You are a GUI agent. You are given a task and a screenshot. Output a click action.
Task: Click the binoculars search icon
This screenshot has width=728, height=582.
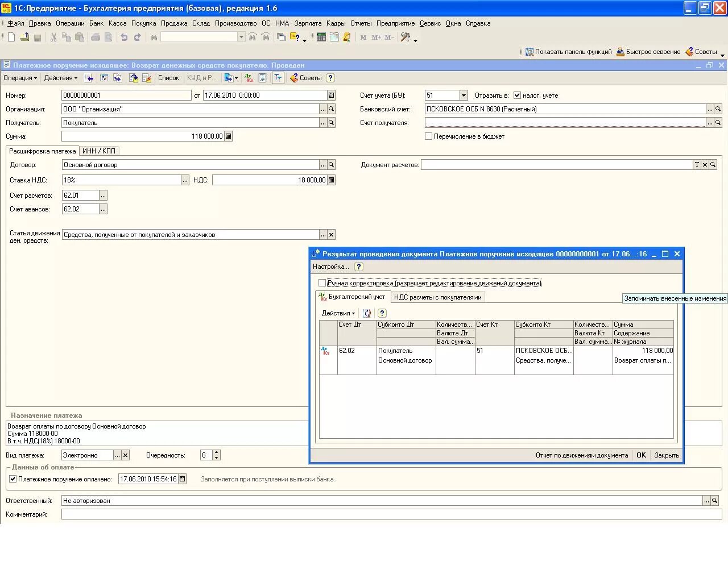154,37
